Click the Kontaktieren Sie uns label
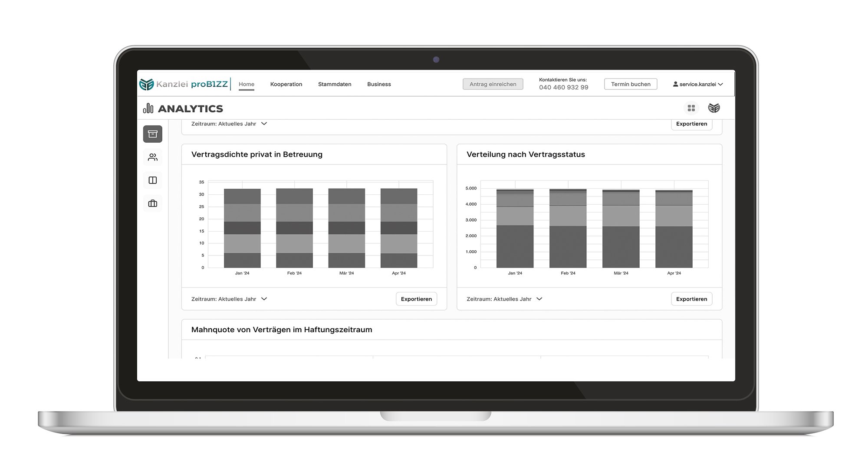 coord(563,80)
